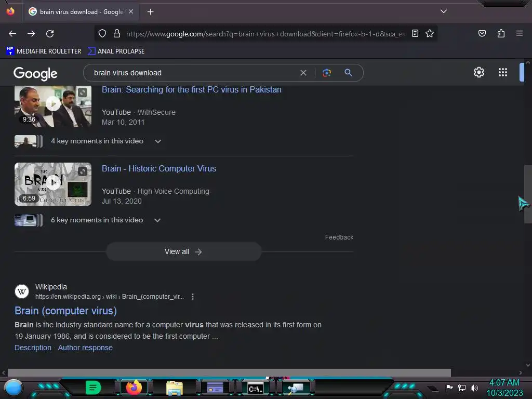Close the brain virus download tab
532x399 pixels.
pos(131,11)
